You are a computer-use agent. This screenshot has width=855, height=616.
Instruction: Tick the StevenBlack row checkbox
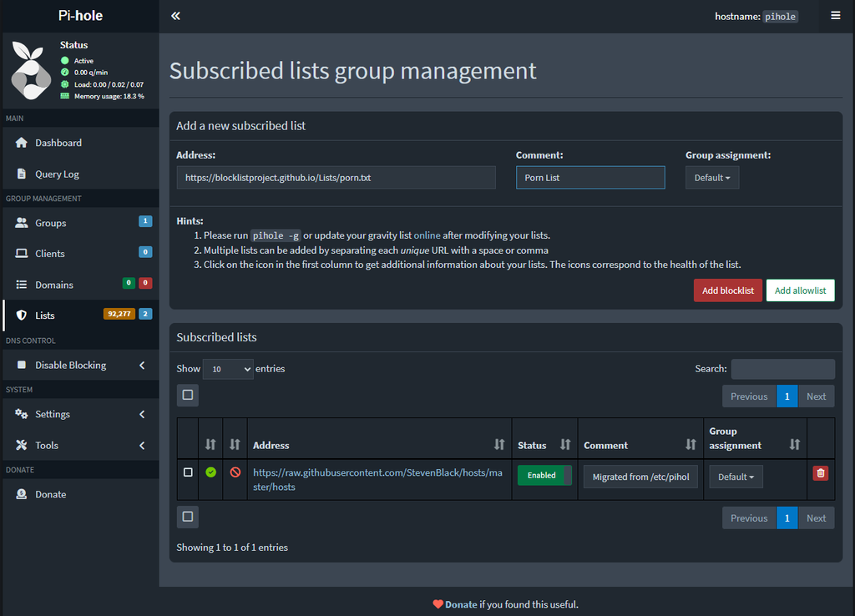[x=188, y=472]
